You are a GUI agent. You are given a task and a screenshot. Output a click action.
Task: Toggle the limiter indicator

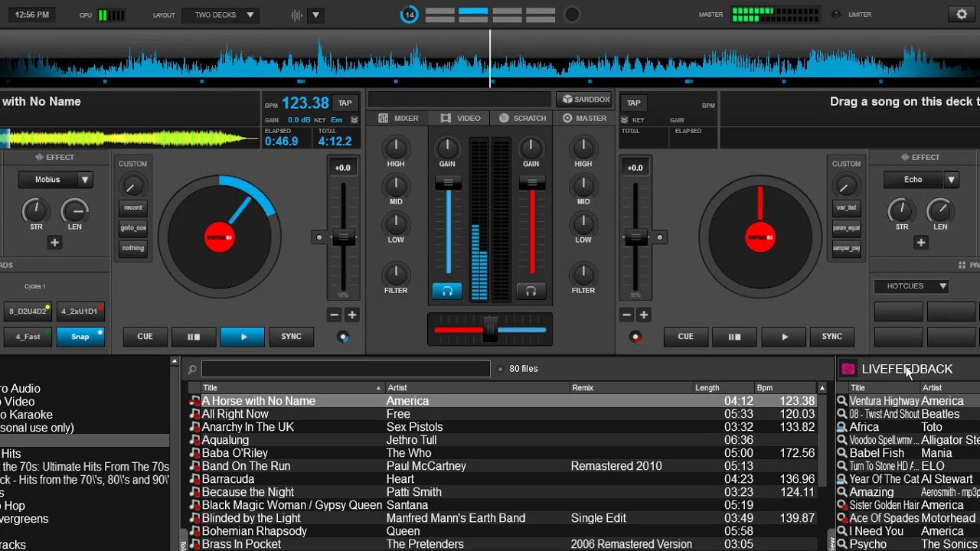836,15
